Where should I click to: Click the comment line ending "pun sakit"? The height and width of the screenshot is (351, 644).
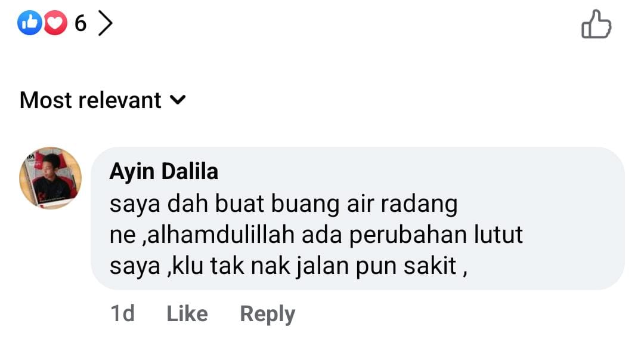tap(289, 266)
